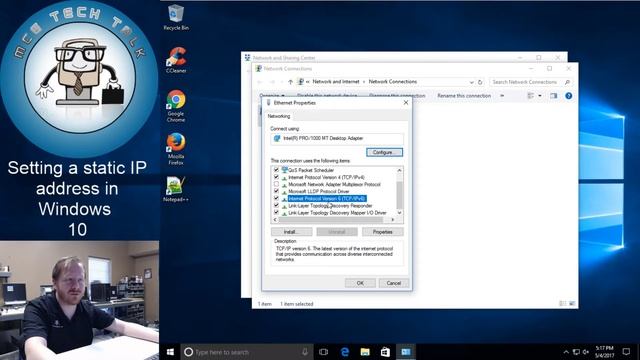This screenshot has height=360, width=640.
Task: Click the left arrow of horizontal scrollbar
Action: coord(275,220)
